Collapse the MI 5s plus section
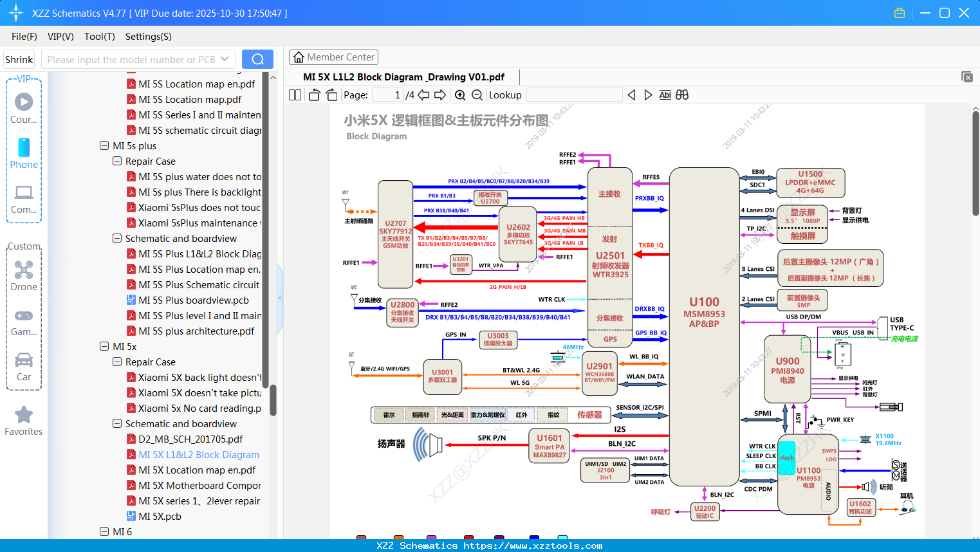980x552 pixels. pyautogui.click(x=104, y=145)
